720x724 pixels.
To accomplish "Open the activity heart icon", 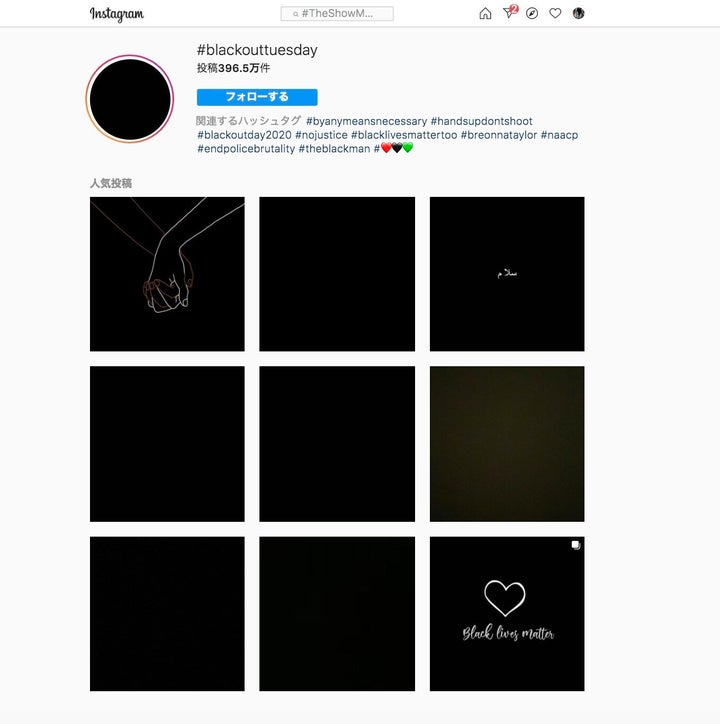I will (555, 13).
